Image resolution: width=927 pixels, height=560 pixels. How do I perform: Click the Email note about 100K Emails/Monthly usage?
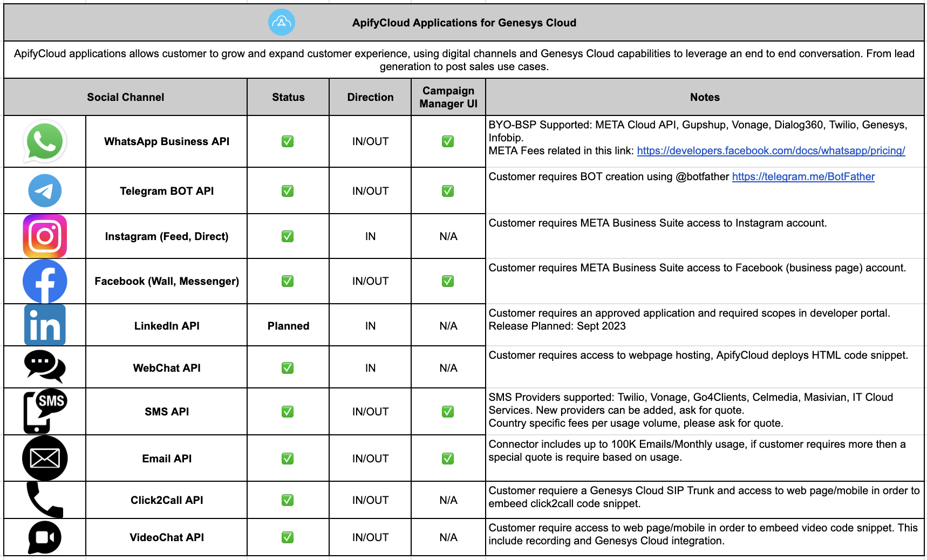pos(705,458)
